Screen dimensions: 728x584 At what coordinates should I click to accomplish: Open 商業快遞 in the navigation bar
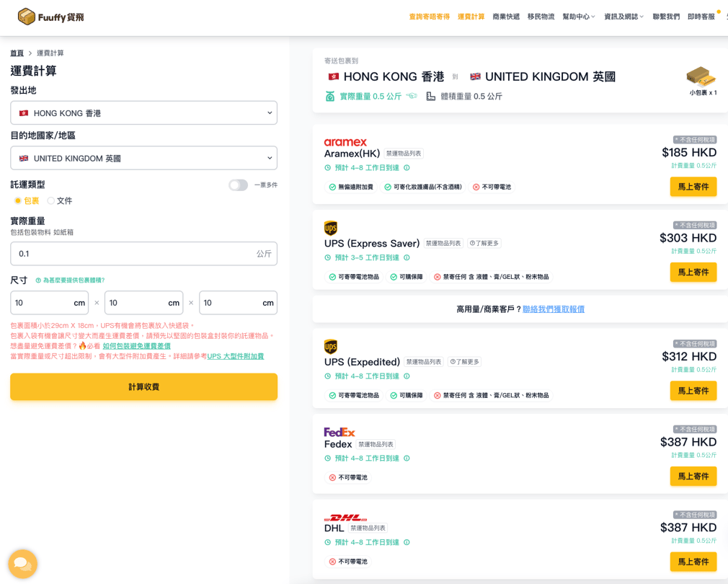(x=506, y=17)
